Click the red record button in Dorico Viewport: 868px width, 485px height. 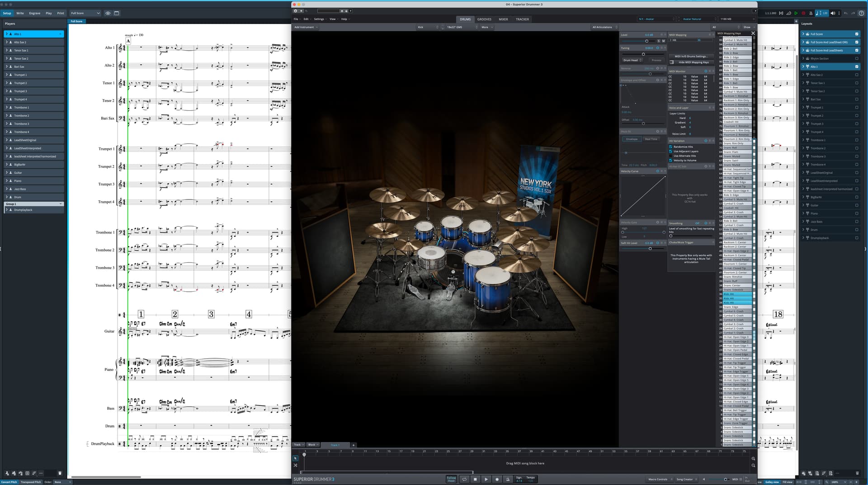coord(803,13)
